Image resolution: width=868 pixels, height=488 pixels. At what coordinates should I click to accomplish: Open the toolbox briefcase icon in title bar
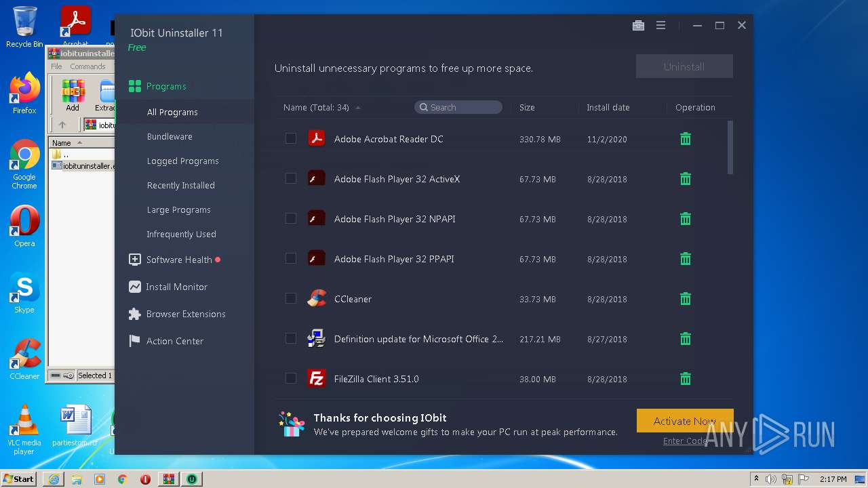tap(638, 26)
